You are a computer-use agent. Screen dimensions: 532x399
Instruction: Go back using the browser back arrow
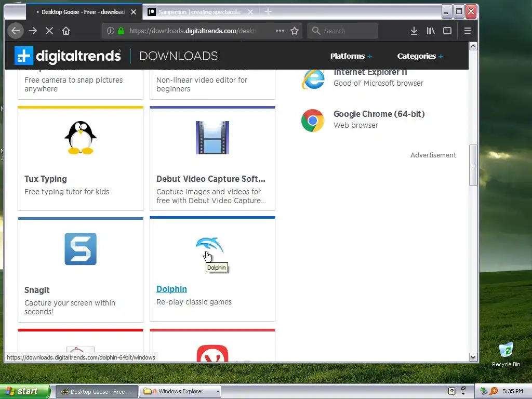pos(16,31)
